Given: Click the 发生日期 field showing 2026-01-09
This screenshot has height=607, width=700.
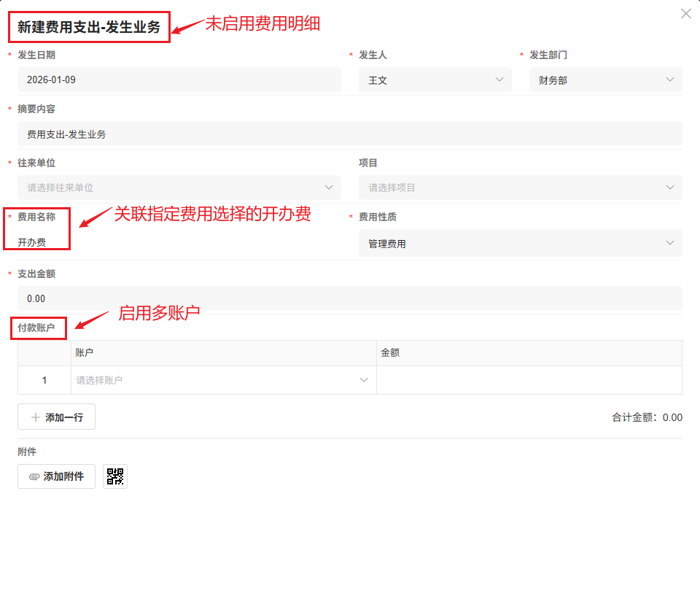Looking at the screenshot, I should click(179, 80).
